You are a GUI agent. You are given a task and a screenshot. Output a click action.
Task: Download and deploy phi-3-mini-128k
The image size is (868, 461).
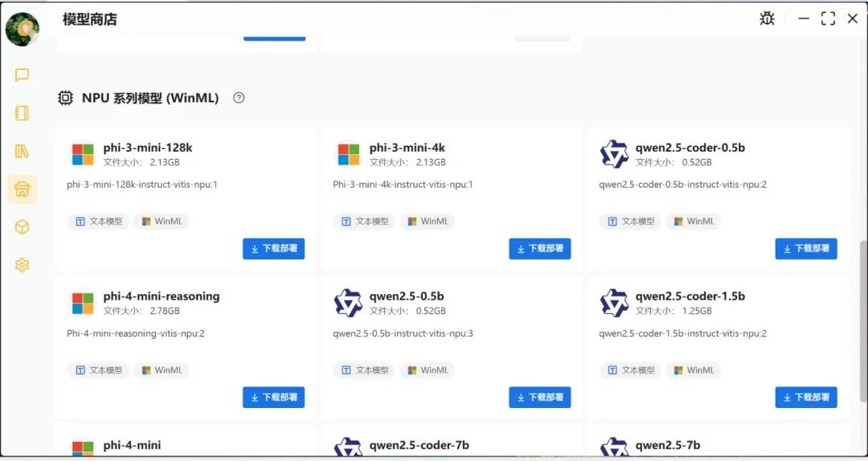click(273, 249)
